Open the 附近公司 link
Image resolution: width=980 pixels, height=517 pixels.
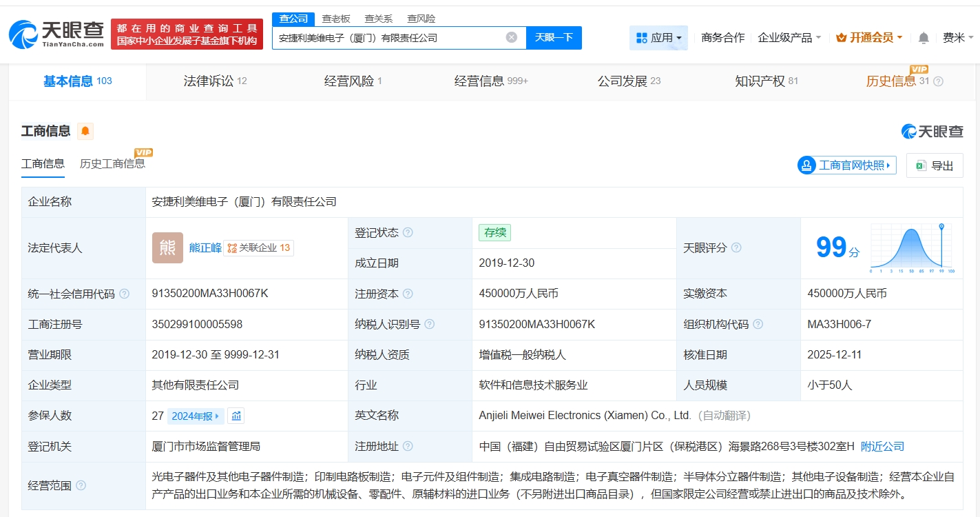pos(882,447)
